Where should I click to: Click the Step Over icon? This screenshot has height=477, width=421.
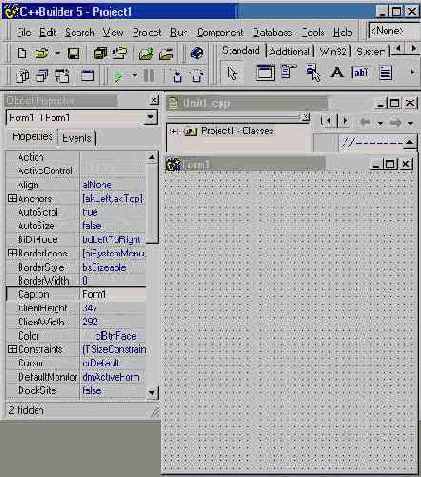[197, 77]
